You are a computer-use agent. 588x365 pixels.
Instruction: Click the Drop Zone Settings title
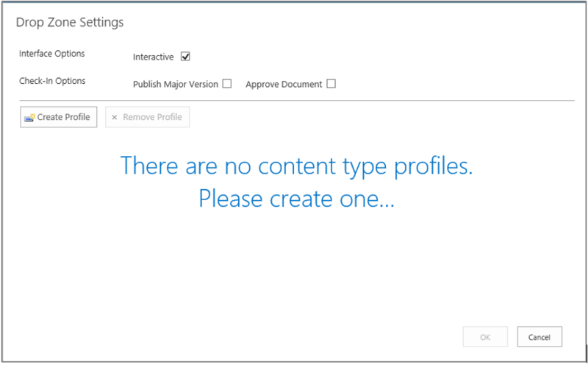[70, 22]
